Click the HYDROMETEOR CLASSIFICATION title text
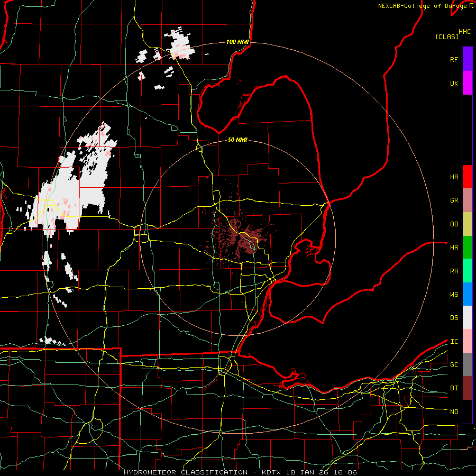476x476 pixels. pos(186,472)
